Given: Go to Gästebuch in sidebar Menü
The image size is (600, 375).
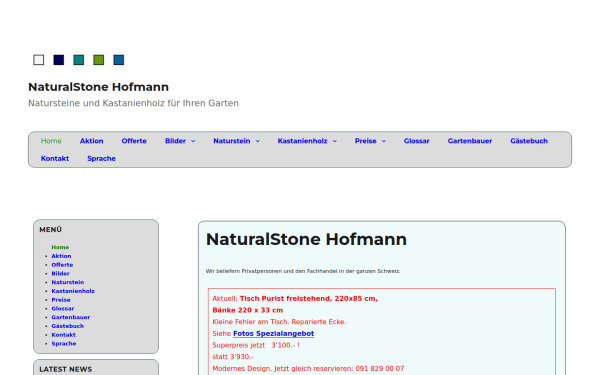Looking at the screenshot, I should tap(68, 326).
